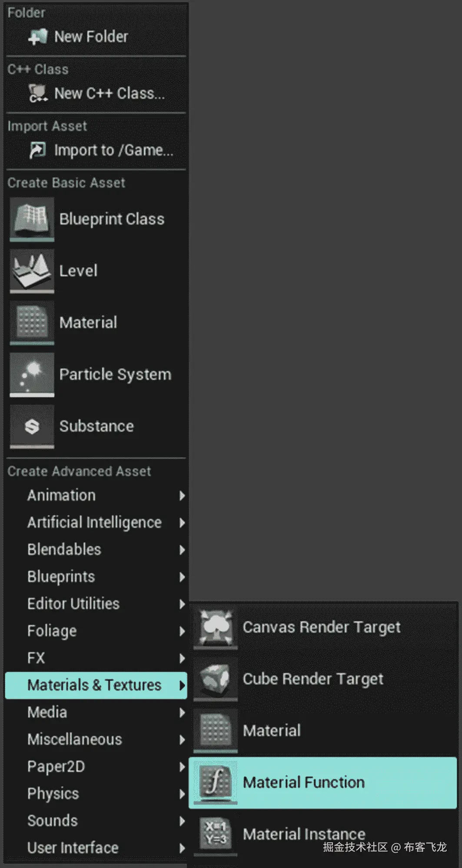Screen dimensions: 462x868
Task: Open the Blueprints submenu
Action: pyautogui.click(x=61, y=577)
